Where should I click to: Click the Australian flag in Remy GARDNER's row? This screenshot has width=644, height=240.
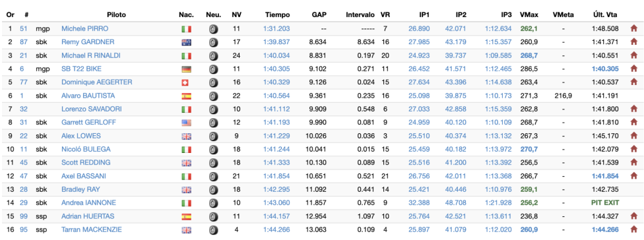tap(186, 42)
